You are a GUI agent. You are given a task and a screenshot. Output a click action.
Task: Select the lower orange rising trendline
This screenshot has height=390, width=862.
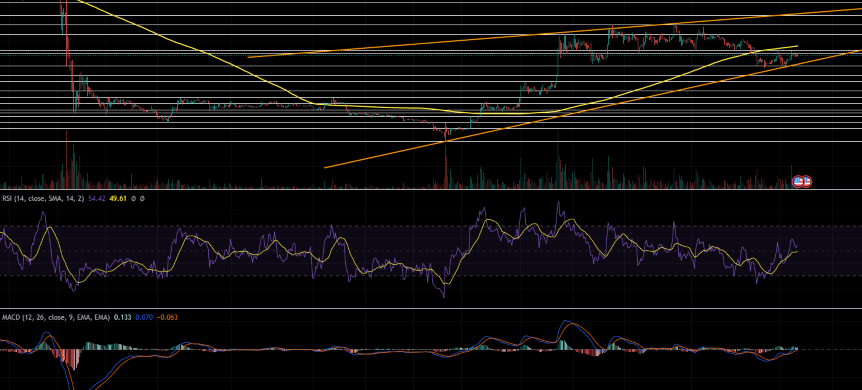tap(594, 109)
